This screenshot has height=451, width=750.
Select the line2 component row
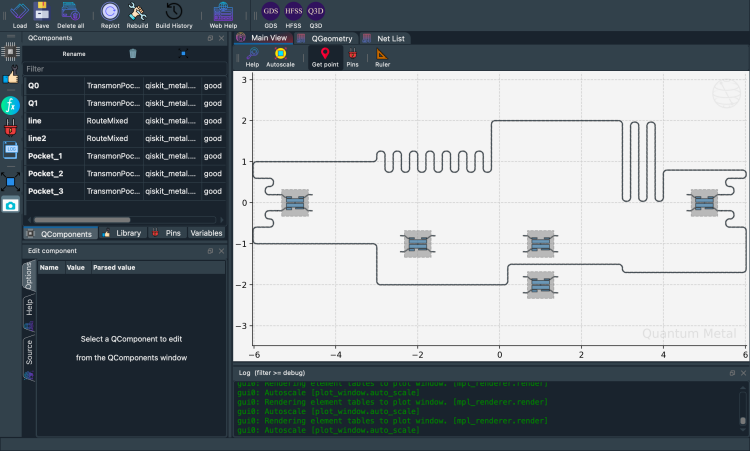click(125, 138)
